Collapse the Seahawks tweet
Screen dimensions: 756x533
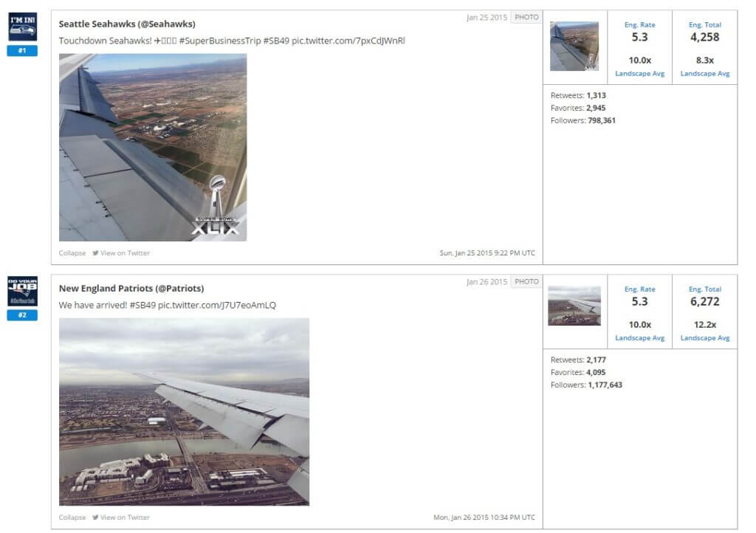(x=72, y=253)
